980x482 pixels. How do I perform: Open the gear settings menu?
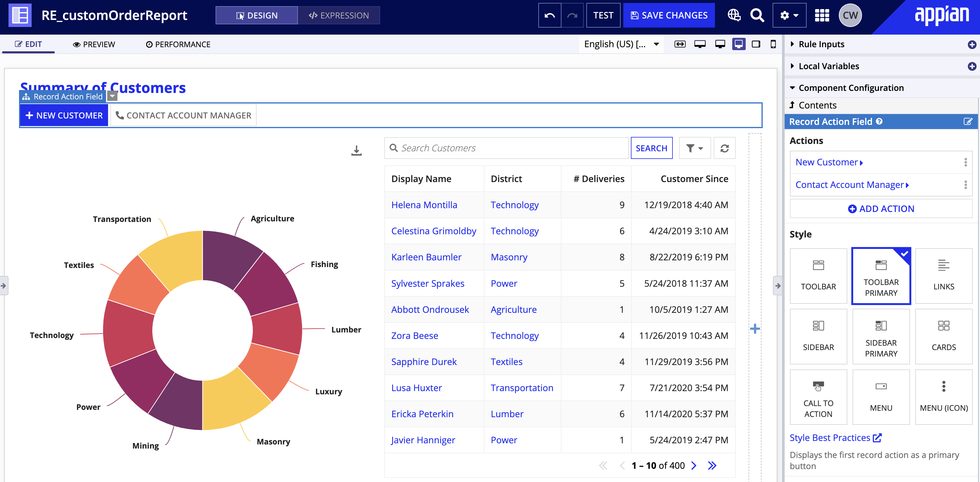789,15
